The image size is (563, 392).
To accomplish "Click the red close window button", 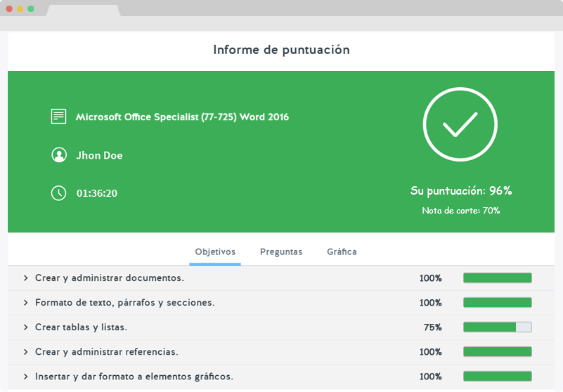I will click(x=9, y=8).
